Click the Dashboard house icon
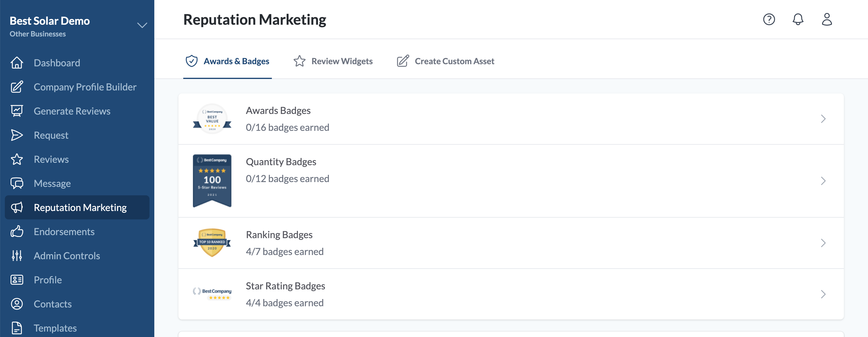 pos(17,63)
